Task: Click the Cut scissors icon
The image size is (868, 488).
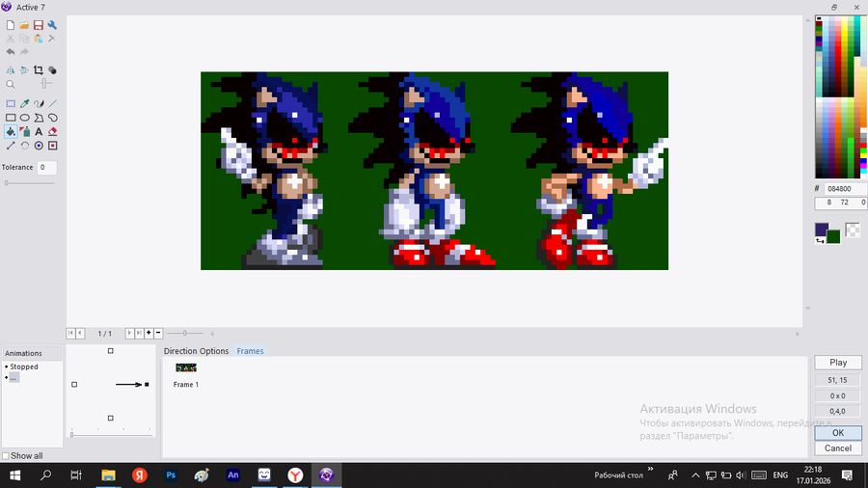Action: pyautogui.click(x=11, y=39)
